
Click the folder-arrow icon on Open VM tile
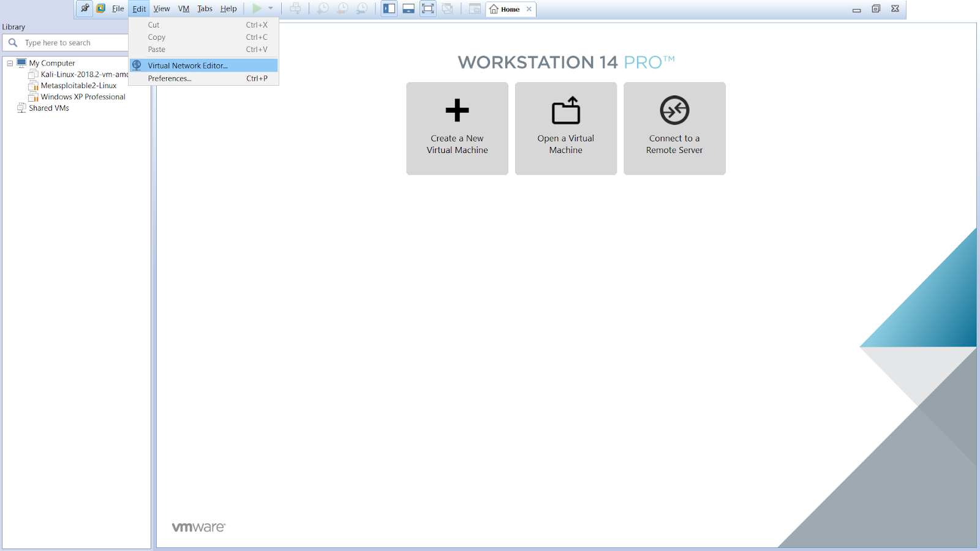click(x=566, y=110)
